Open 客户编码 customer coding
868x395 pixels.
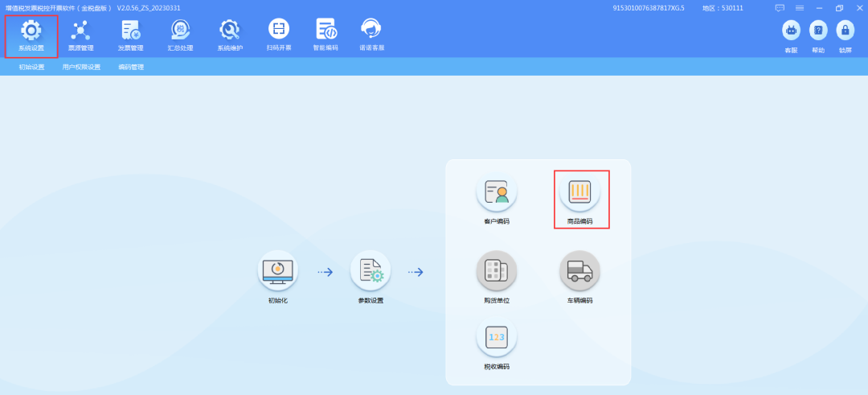tap(497, 192)
